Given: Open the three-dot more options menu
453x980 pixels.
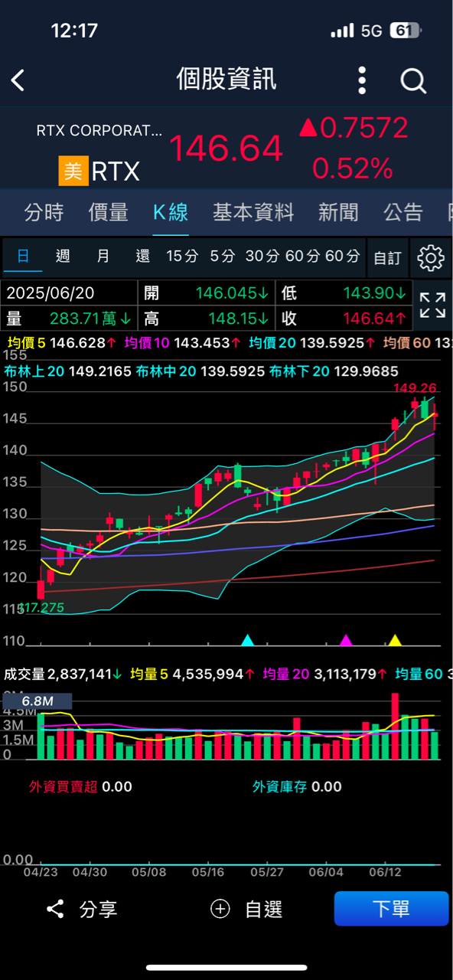Looking at the screenshot, I should [x=362, y=80].
